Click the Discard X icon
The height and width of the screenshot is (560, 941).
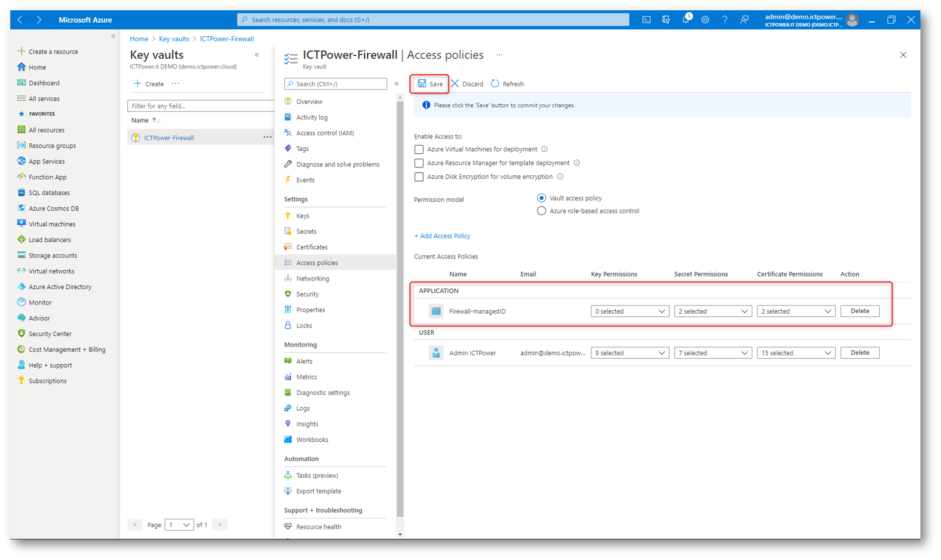tap(455, 84)
